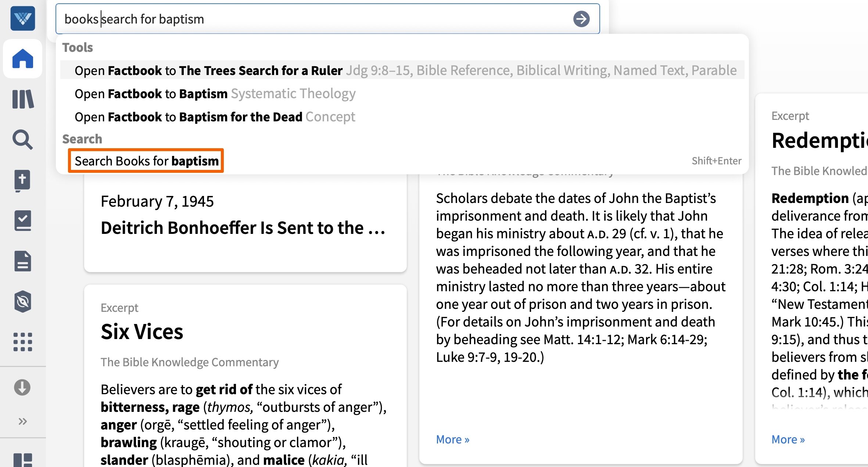Click inside the search command box
This screenshot has width=868, height=467.
[x=312, y=19]
